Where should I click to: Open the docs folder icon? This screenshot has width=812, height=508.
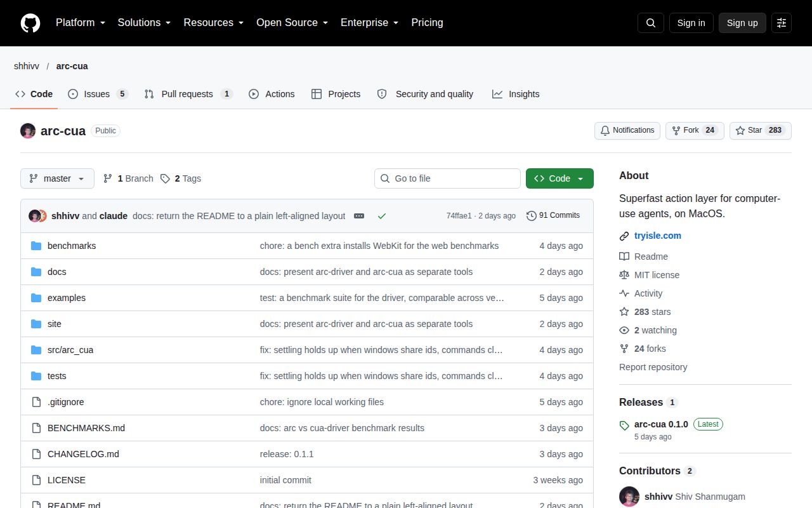pyautogui.click(x=36, y=272)
